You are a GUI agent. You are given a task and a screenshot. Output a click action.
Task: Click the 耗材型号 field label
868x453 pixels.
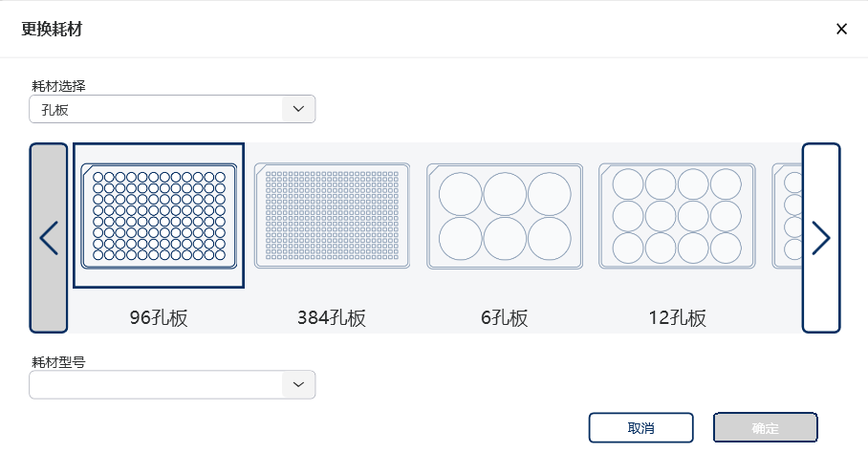59,362
